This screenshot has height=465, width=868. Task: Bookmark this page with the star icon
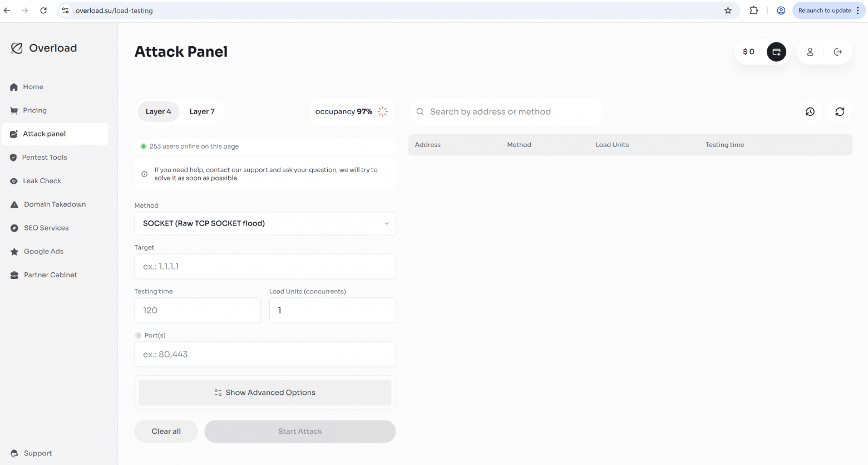click(x=728, y=11)
